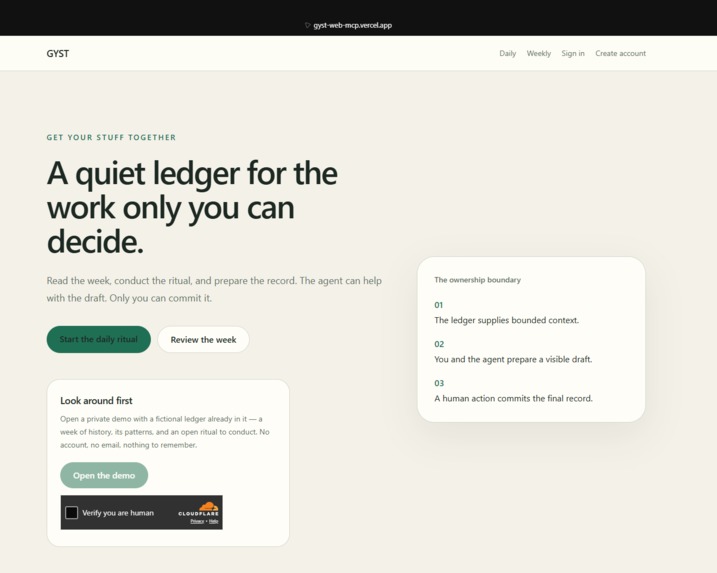Click the 'Look around first' heading

(96, 401)
